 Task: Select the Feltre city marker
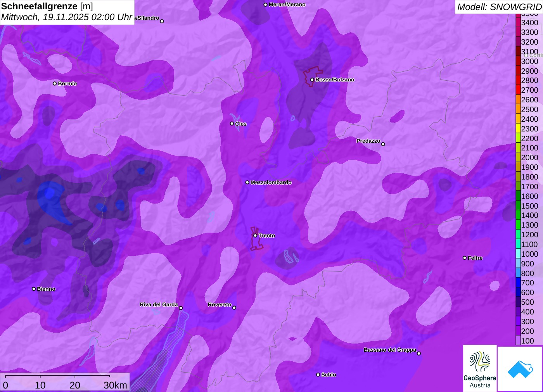(x=465, y=258)
